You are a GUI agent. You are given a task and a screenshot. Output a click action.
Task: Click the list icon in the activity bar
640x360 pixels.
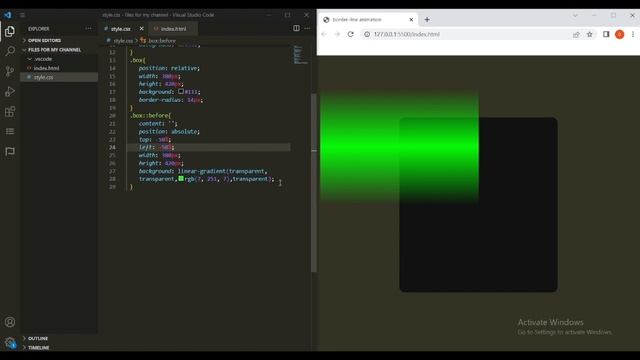[10, 131]
